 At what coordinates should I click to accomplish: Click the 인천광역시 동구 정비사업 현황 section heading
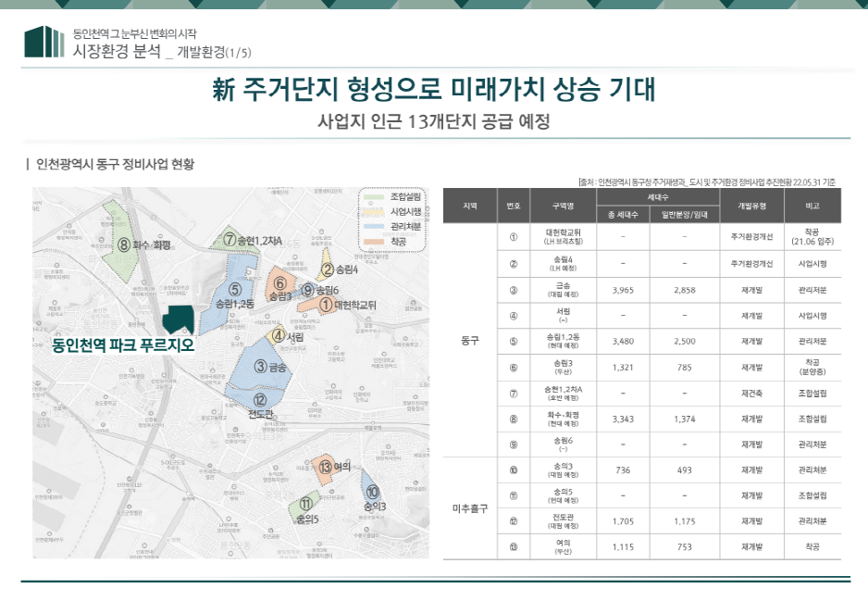(x=116, y=164)
